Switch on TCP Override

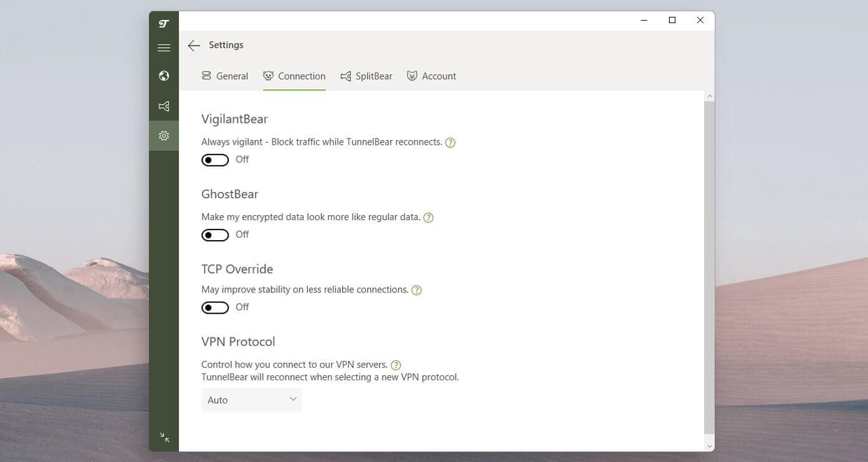click(215, 307)
